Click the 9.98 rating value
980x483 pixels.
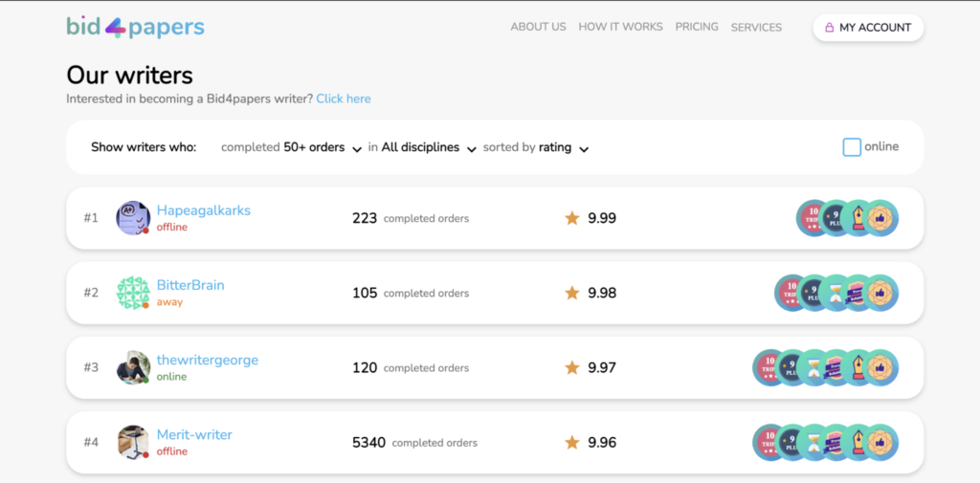[602, 293]
